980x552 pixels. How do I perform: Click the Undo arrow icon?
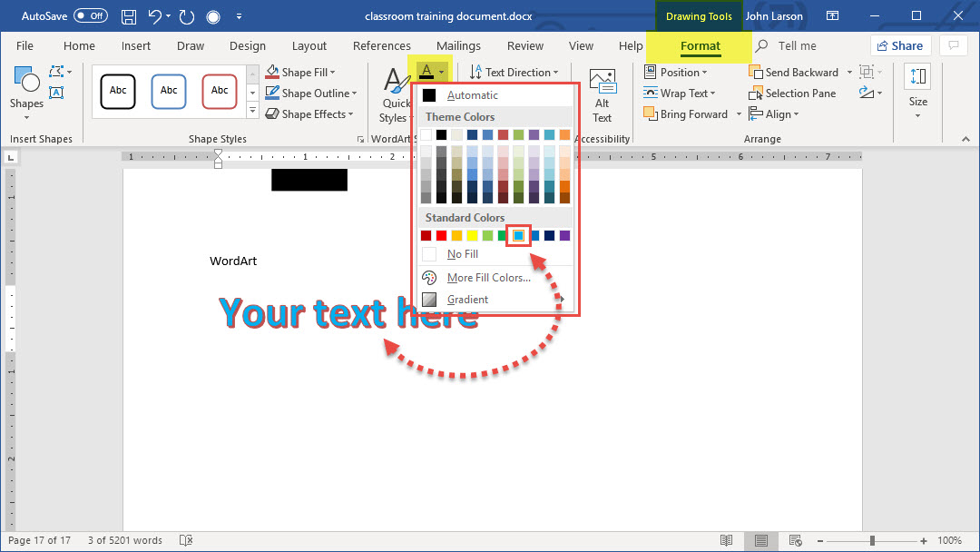pos(155,16)
